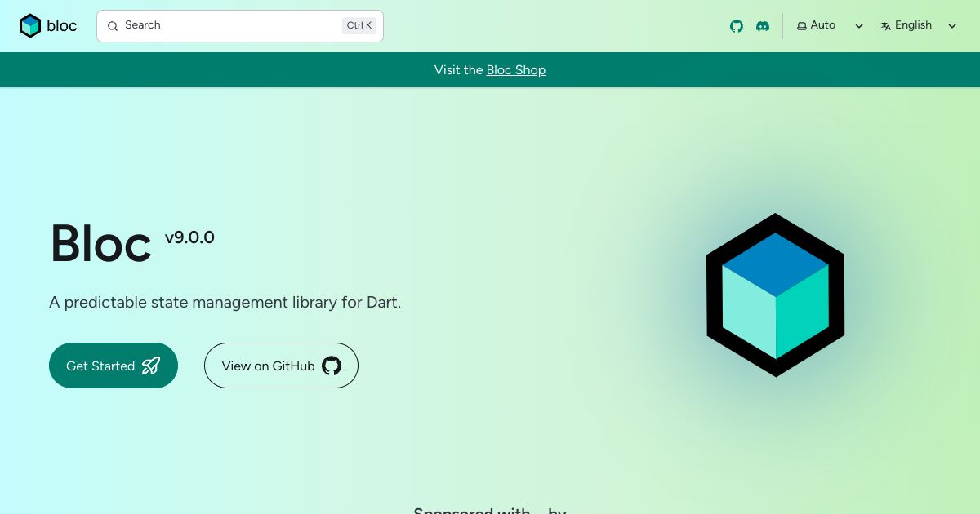This screenshot has width=980, height=514.
Task: Click the Get Started button
Action: pyautogui.click(x=114, y=366)
